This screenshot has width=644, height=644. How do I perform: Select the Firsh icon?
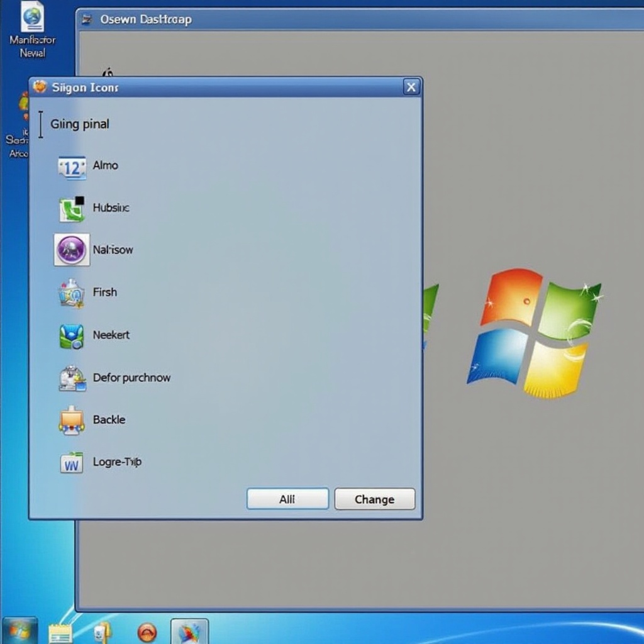72,293
